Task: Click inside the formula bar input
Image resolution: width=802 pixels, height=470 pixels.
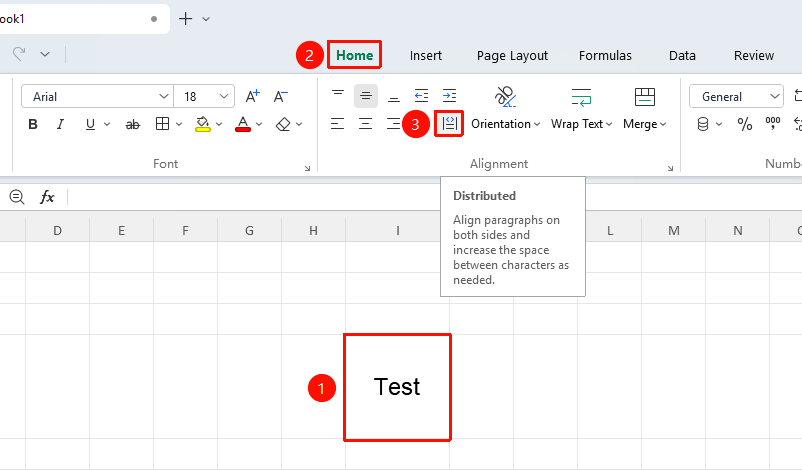Action: [435, 196]
